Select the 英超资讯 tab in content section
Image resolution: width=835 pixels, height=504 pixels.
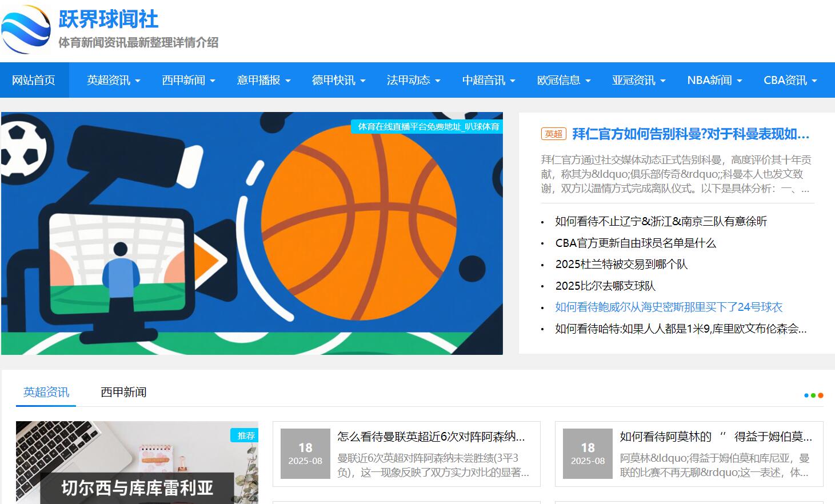(46, 392)
